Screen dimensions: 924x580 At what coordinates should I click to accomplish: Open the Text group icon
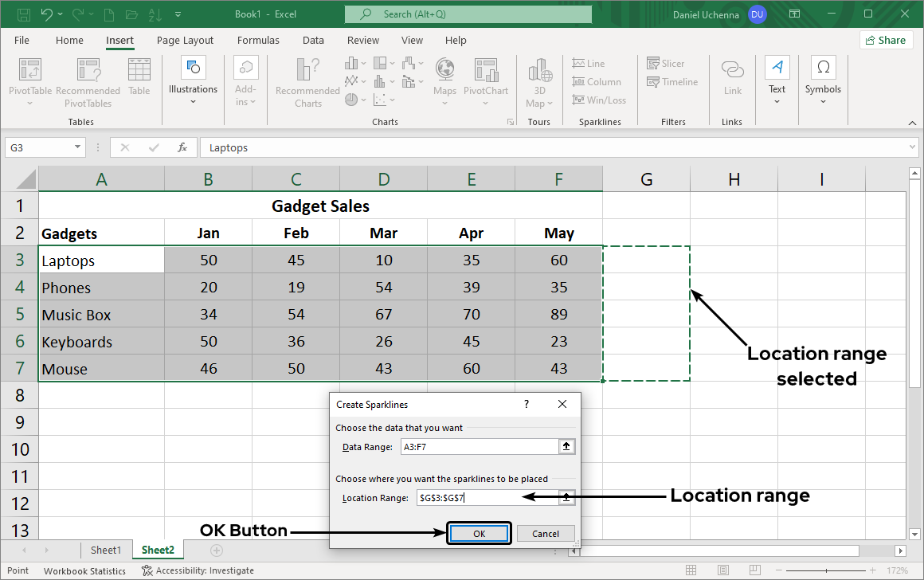point(777,68)
